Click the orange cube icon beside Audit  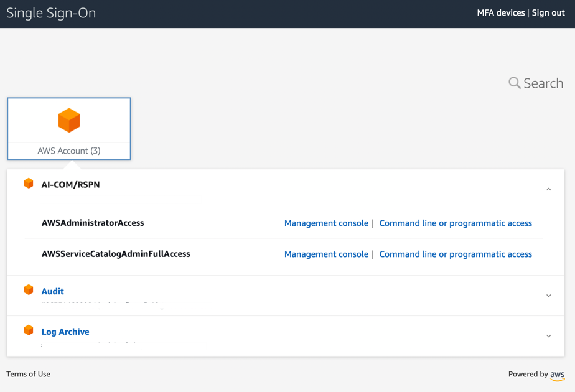[x=29, y=289]
